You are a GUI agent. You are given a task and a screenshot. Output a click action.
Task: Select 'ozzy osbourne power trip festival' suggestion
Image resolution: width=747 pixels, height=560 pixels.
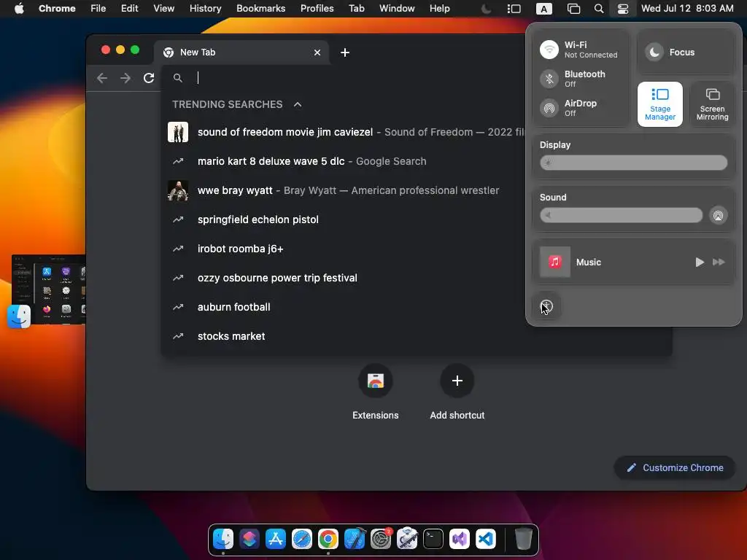point(343,278)
